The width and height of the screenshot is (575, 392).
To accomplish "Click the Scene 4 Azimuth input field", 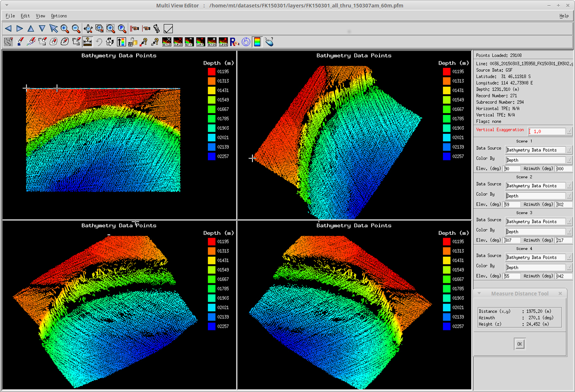I will (x=564, y=276).
